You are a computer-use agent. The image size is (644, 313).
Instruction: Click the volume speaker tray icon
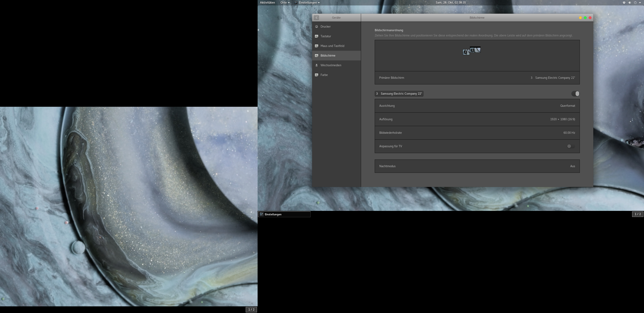pyautogui.click(x=630, y=2)
